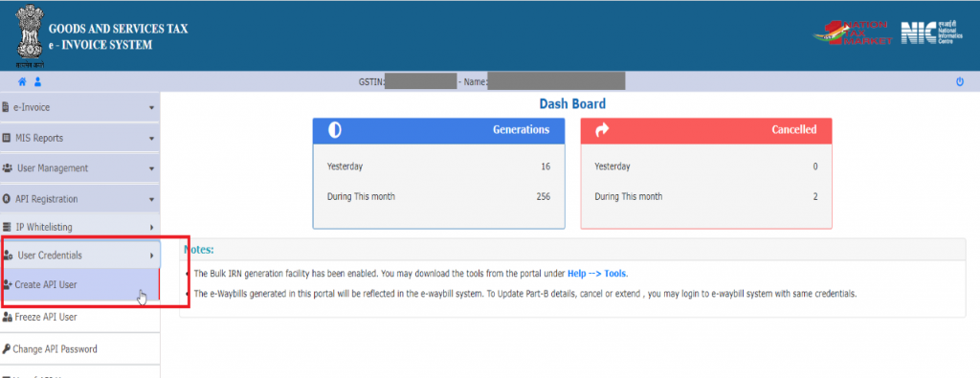Select Change API Password option

80,349
